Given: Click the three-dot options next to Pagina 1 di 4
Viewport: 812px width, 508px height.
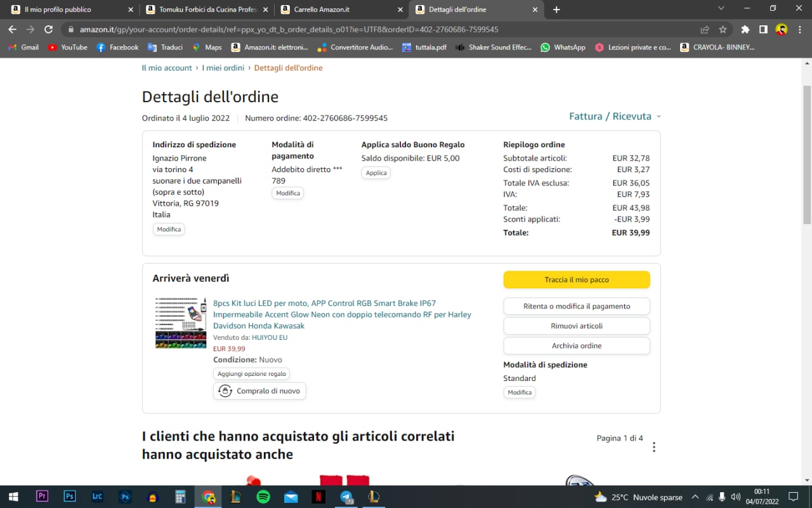Looking at the screenshot, I should point(653,447).
